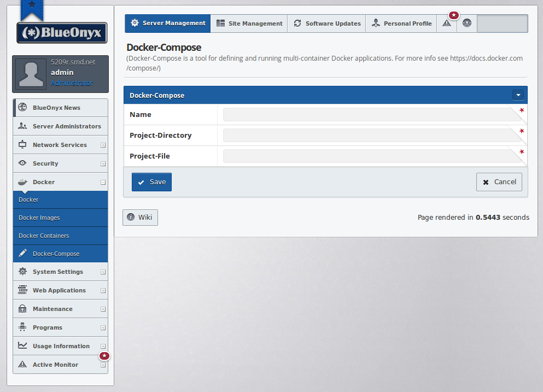Switch to Server Management tab
The height and width of the screenshot is (392, 543).
tap(168, 23)
